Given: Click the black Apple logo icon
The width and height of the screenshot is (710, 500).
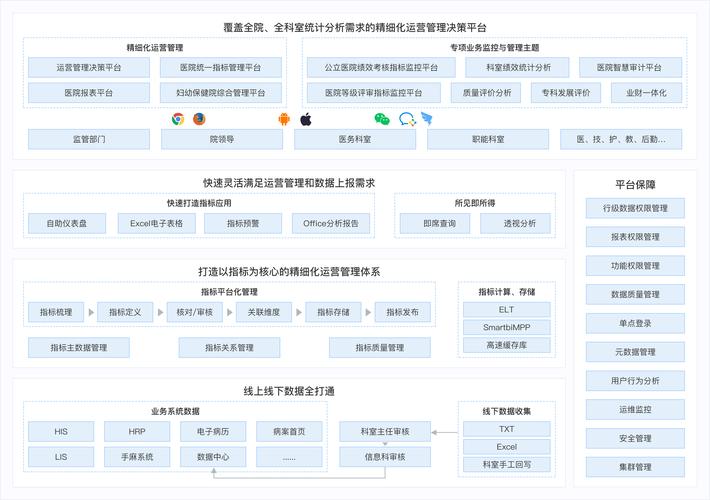Looking at the screenshot, I should pos(306,119).
